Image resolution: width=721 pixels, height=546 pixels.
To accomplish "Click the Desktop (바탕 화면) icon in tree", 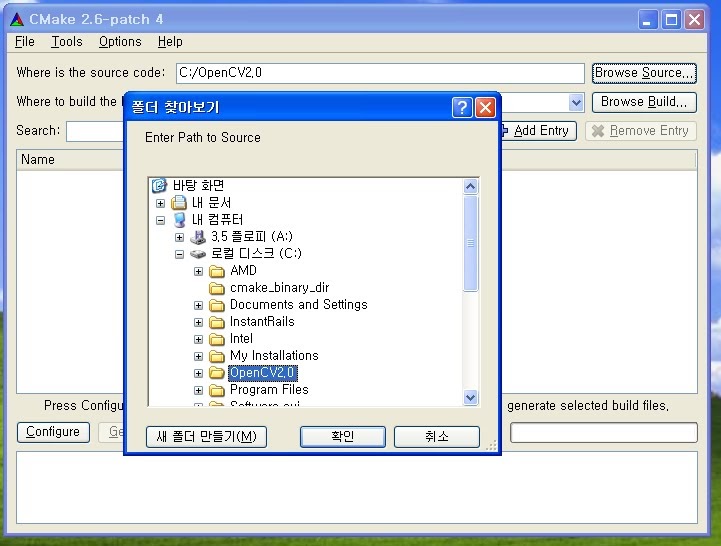I will coord(159,185).
